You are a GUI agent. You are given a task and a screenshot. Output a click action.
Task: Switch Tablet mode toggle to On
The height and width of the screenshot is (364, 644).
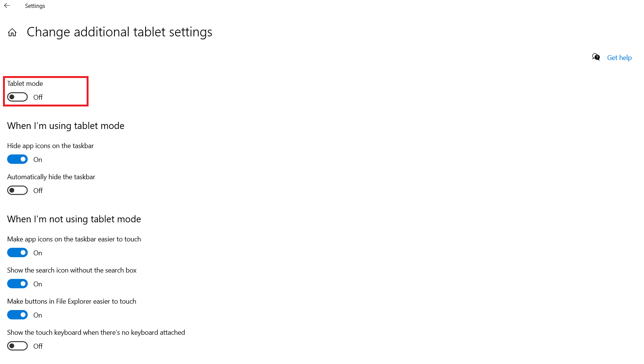click(x=17, y=97)
